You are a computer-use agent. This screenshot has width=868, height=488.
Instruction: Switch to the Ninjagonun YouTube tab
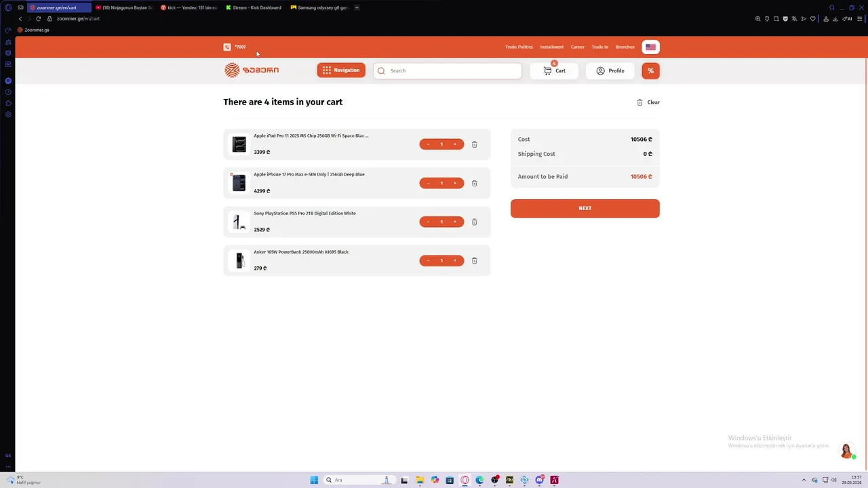124,7
